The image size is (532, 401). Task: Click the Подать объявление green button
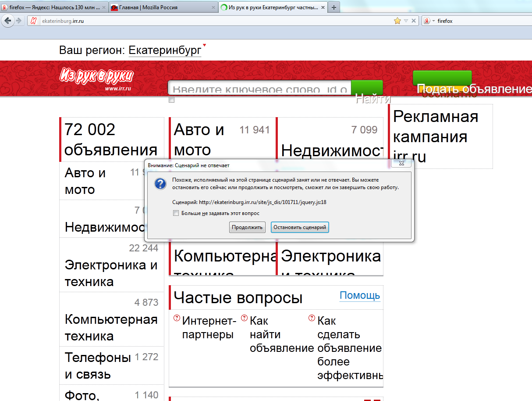coord(443,78)
